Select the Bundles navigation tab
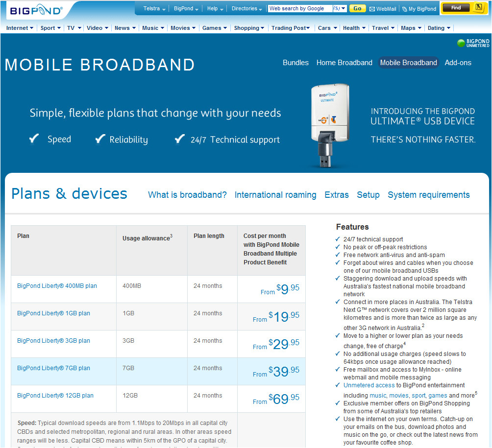This screenshot has width=492, height=448. pyautogui.click(x=295, y=63)
